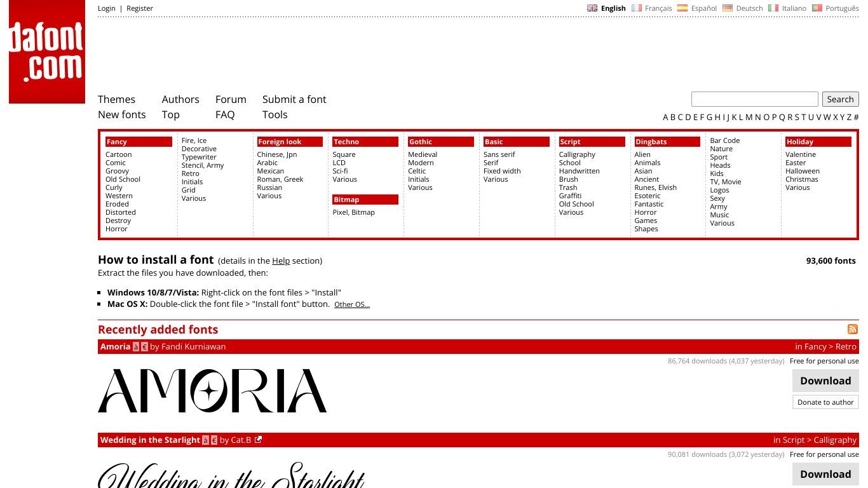The image size is (868, 488).
Task: Browse Christmas fonts
Action: tap(802, 179)
